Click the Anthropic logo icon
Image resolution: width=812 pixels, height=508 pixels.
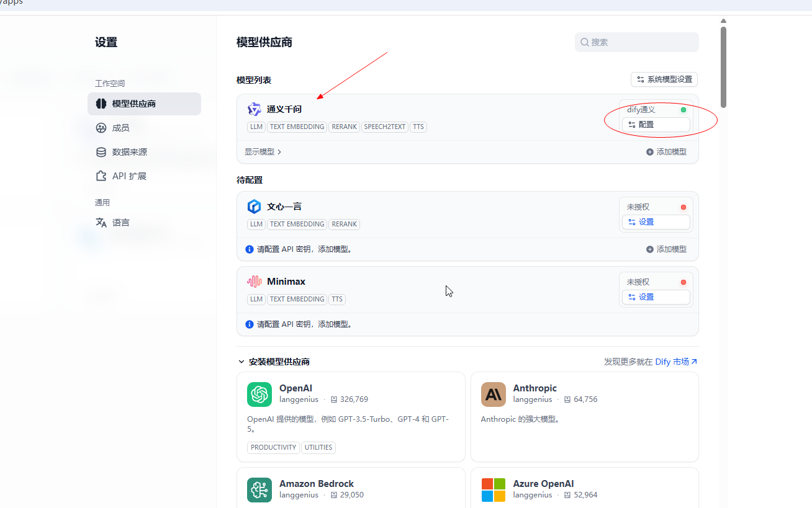pyautogui.click(x=494, y=394)
